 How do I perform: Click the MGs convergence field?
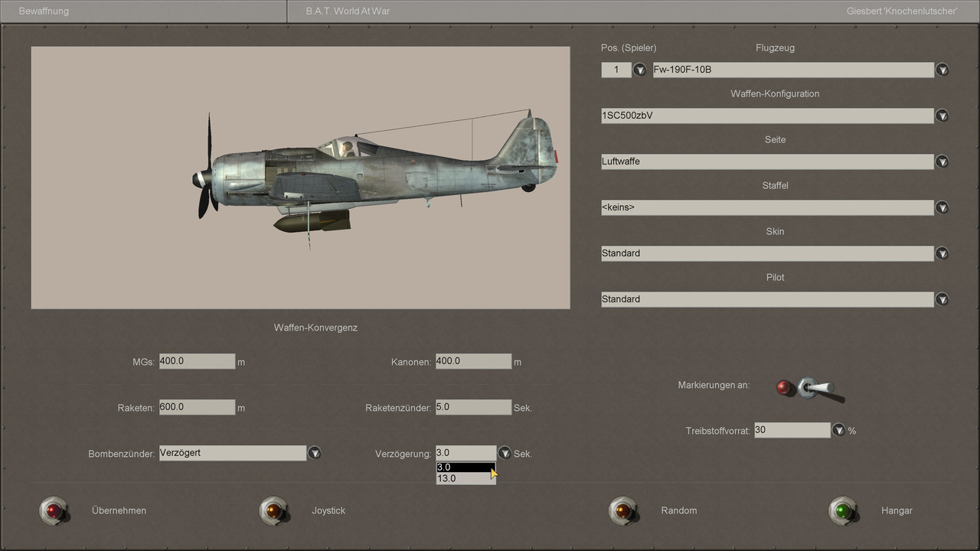tap(197, 361)
